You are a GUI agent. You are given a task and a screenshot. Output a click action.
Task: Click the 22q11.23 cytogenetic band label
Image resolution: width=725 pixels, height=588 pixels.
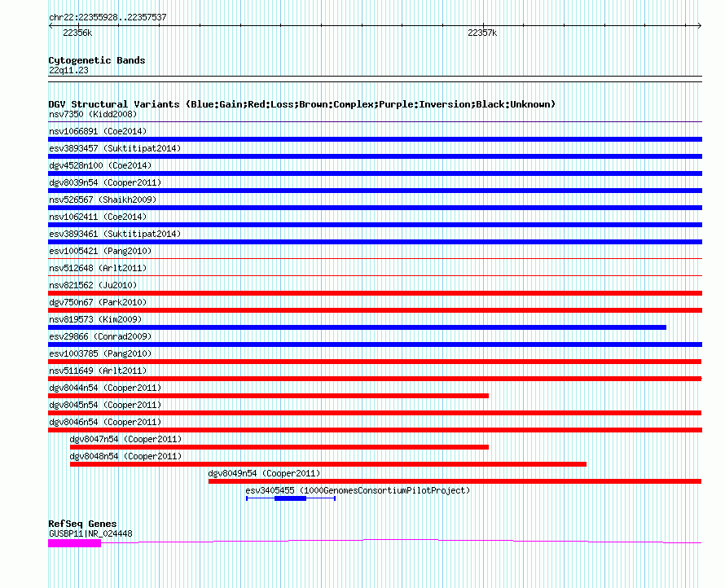coord(68,70)
